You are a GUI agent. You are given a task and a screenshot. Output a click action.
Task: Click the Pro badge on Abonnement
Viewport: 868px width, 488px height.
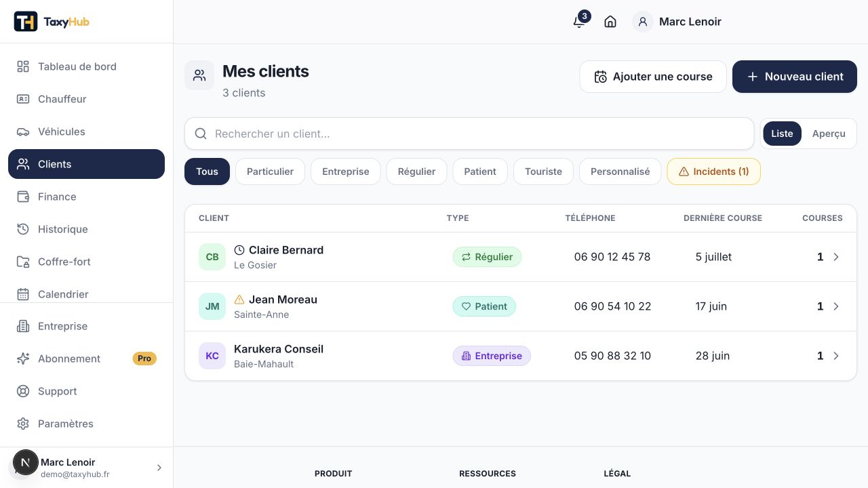144,359
